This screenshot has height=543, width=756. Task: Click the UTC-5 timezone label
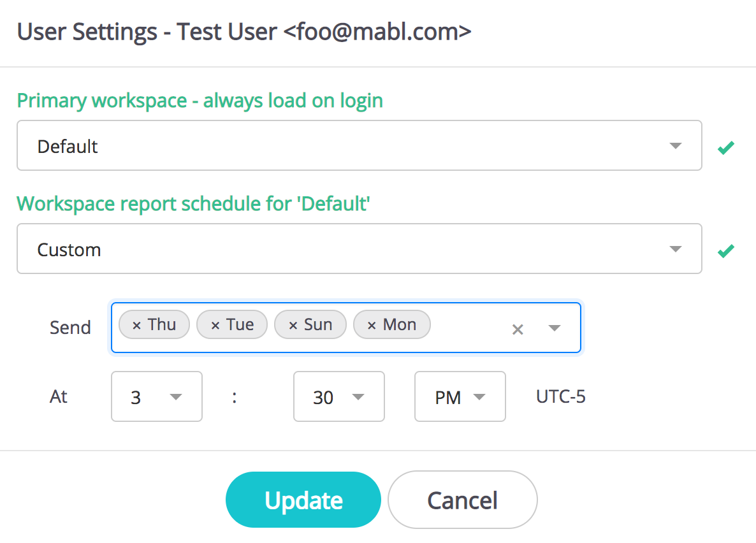[x=561, y=397]
